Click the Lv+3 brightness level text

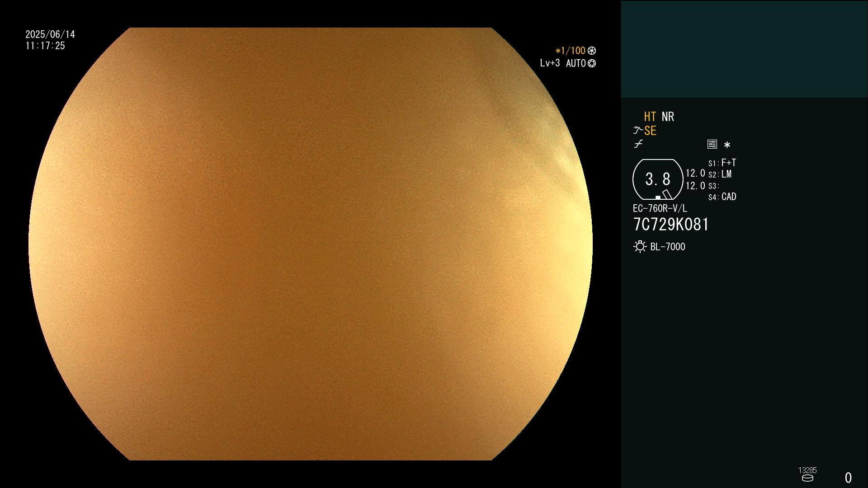550,63
